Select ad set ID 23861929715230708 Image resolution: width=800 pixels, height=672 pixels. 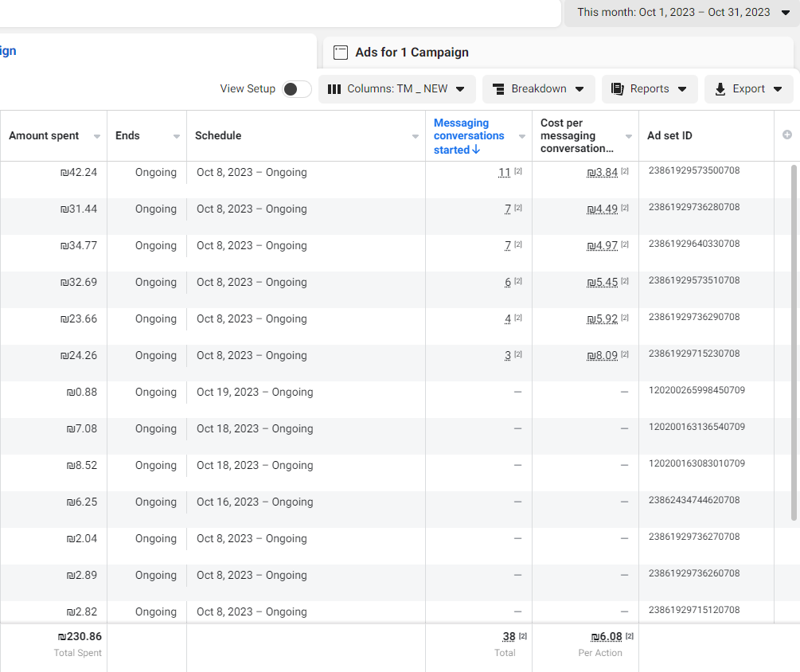tap(694, 354)
